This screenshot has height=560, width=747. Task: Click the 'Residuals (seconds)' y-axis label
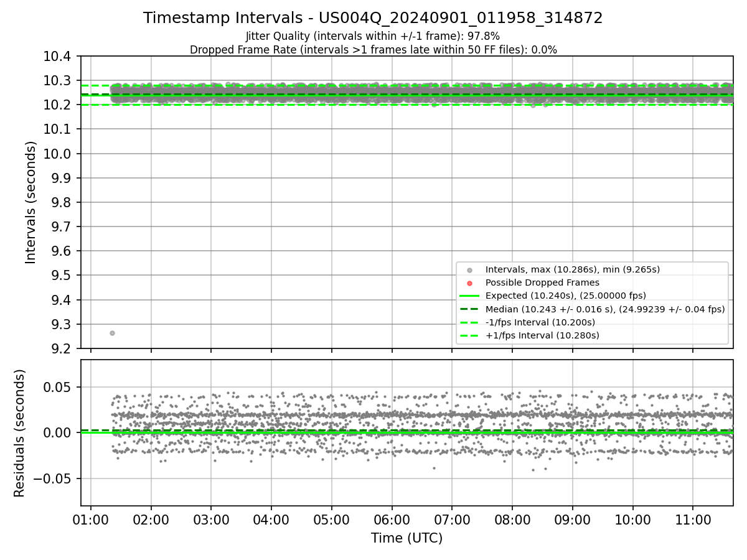[x=19, y=433]
